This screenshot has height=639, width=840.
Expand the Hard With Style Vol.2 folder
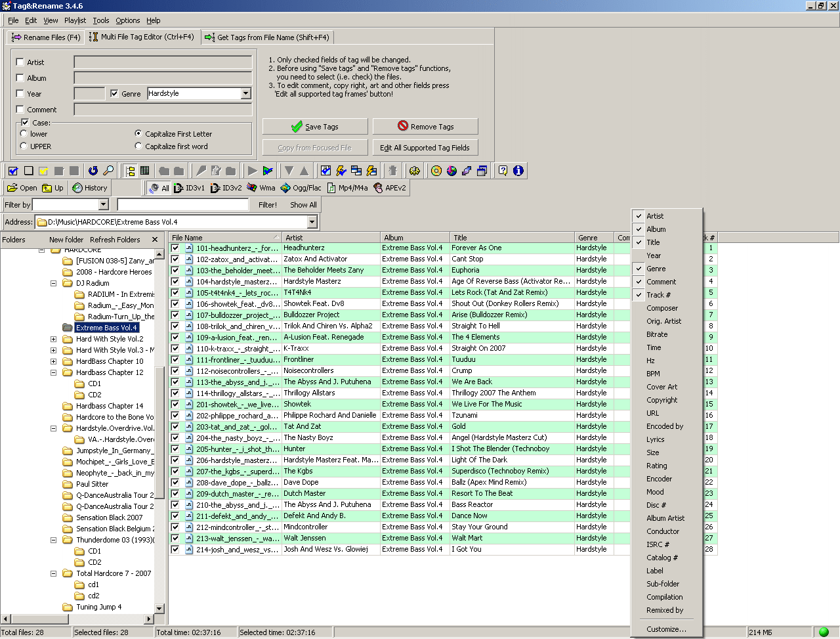[54, 340]
